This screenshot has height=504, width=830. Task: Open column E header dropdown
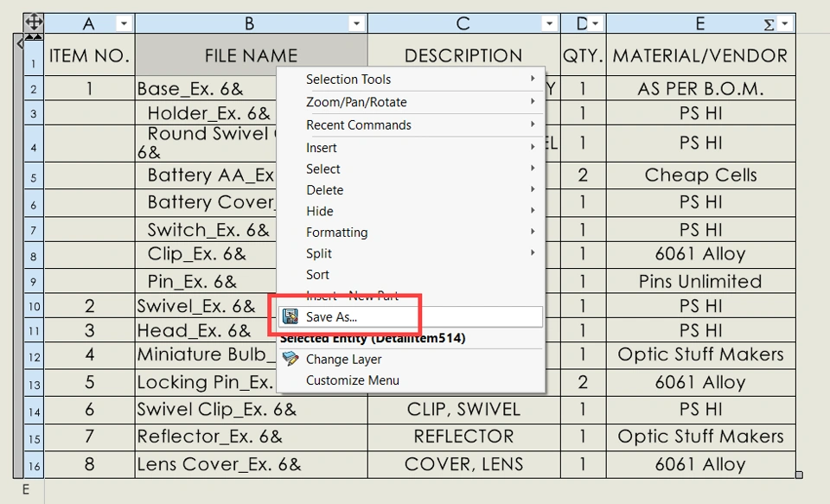[x=784, y=23]
